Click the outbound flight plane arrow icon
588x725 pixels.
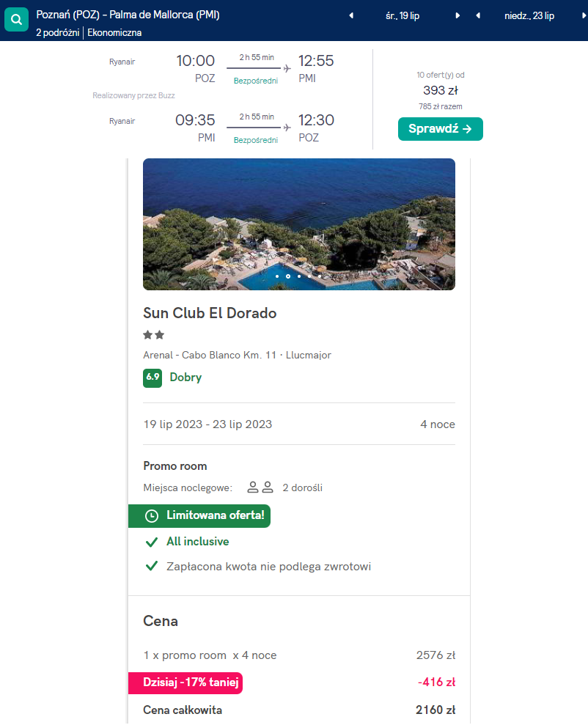tap(287, 68)
